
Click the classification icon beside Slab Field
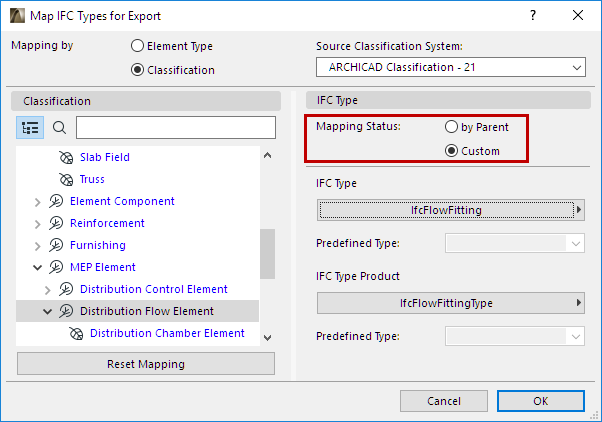(x=66, y=157)
